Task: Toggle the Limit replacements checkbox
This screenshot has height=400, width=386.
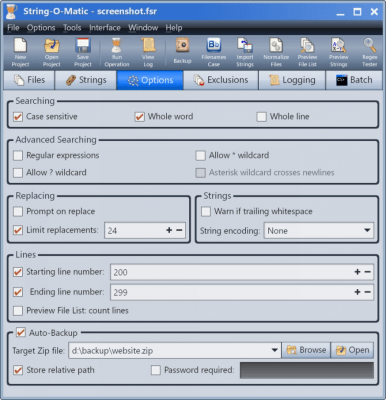Action: tap(18, 230)
